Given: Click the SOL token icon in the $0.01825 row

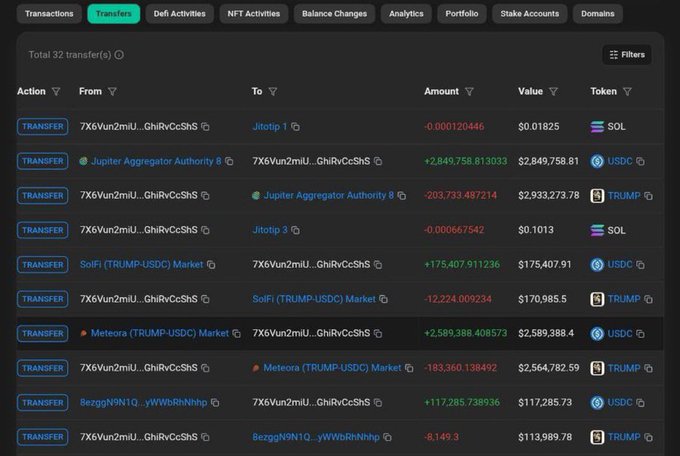Looking at the screenshot, I should point(597,127).
